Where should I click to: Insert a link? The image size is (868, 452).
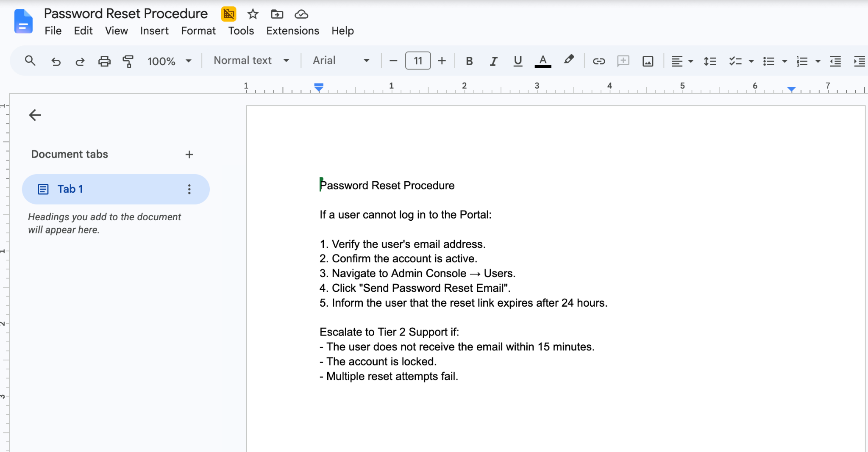(599, 61)
